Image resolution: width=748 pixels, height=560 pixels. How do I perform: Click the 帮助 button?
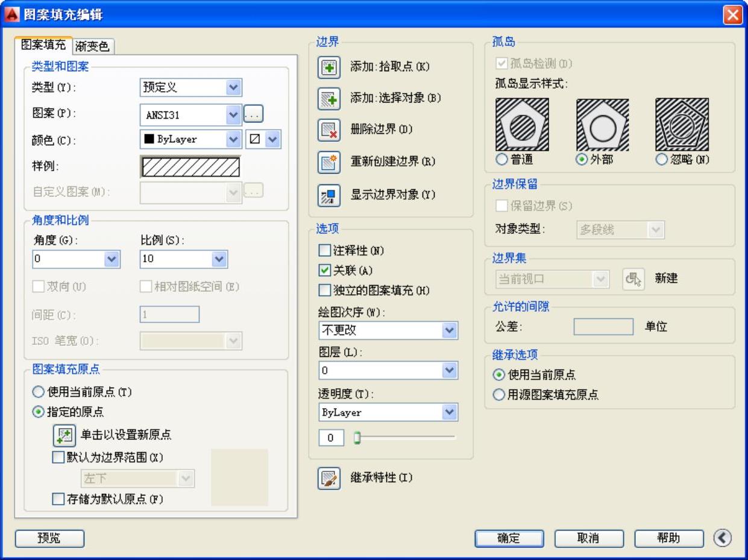pyautogui.click(x=669, y=538)
